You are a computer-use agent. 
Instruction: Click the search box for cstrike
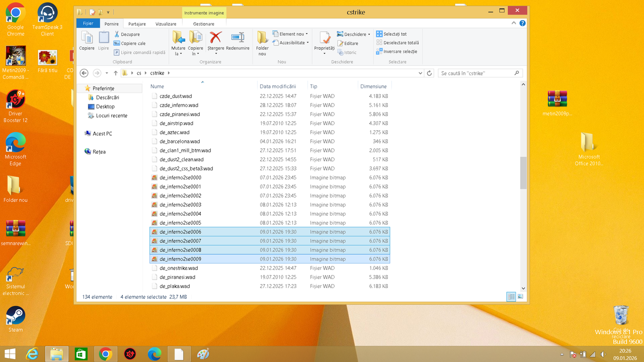click(x=480, y=73)
